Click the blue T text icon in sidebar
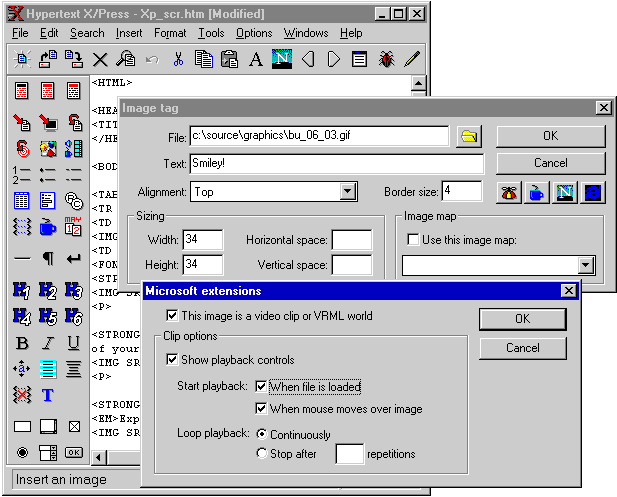Viewport: 617px width, 497px height. pos(48,395)
